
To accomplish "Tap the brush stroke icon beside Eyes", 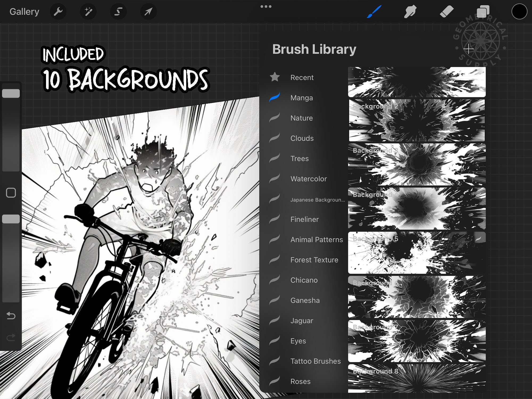I will click(x=275, y=340).
